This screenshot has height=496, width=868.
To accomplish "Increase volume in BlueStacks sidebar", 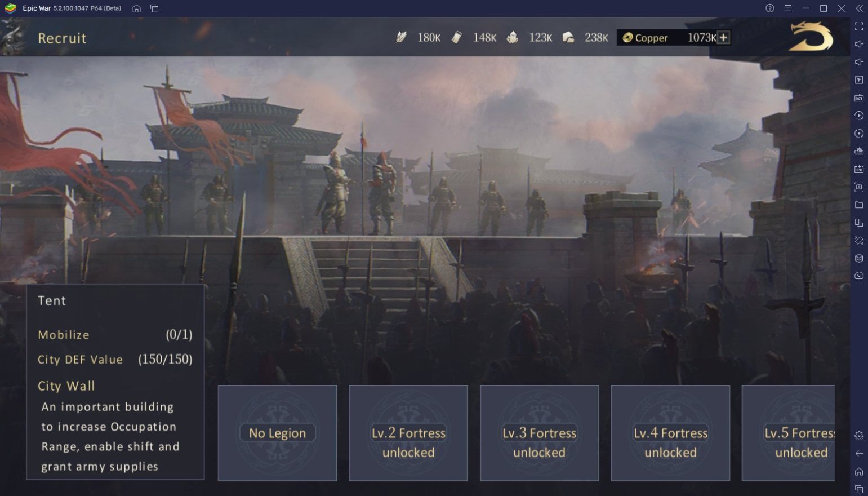I will click(859, 44).
